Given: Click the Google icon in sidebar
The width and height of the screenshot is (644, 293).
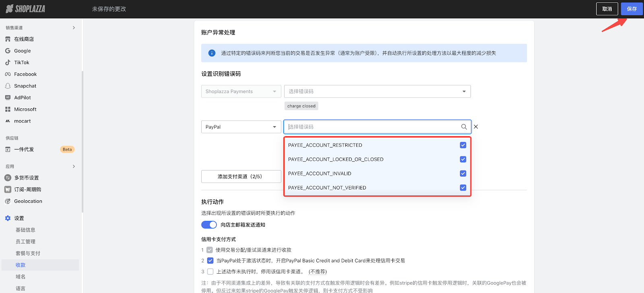Looking at the screenshot, I should 8,51.
